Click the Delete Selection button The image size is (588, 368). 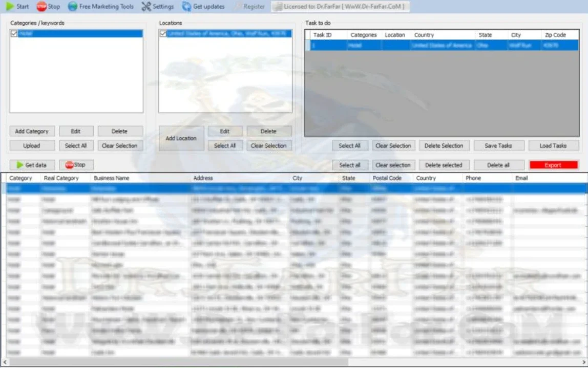(444, 146)
